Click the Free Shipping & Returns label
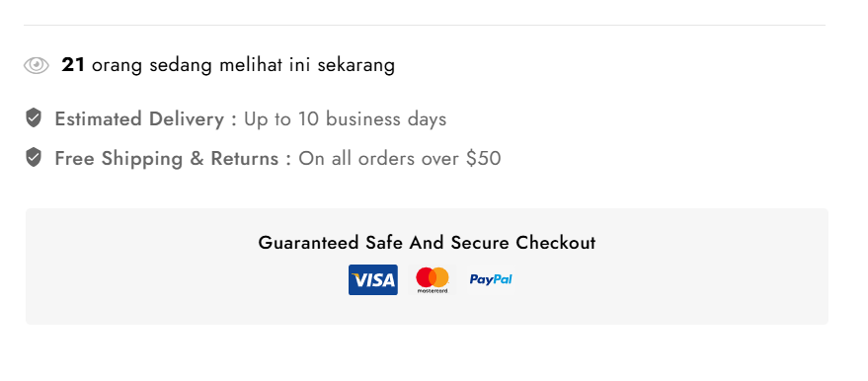Image resolution: width=868 pixels, height=381 pixels. (167, 159)
